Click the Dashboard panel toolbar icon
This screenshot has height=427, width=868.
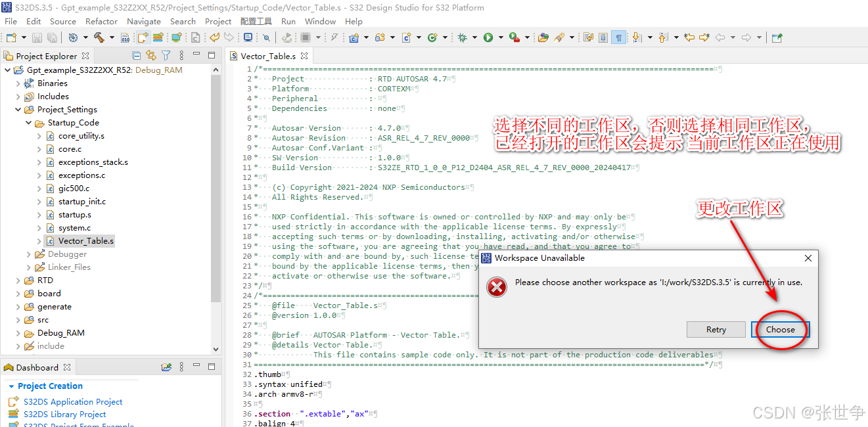point(167,367)
